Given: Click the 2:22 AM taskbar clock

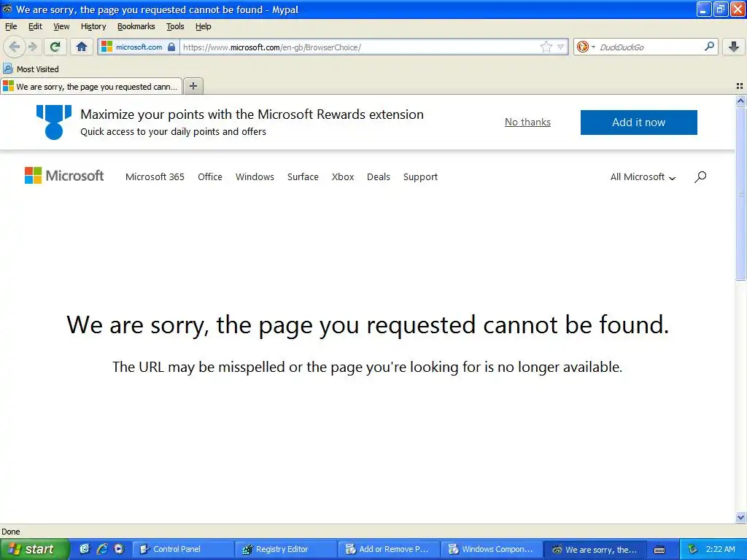Looking at the screenshot, I should 720,549.
